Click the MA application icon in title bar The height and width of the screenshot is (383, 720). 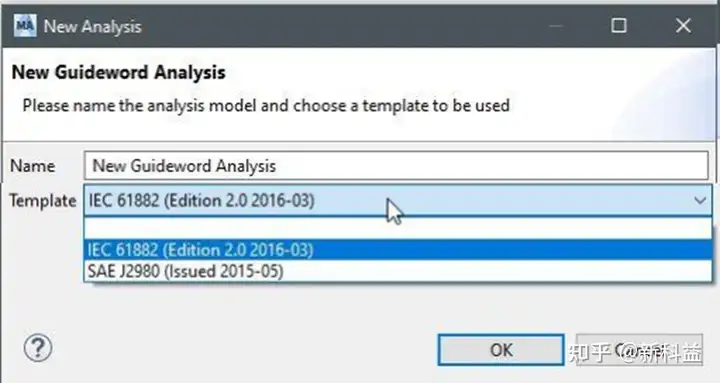tap(24, 26)
